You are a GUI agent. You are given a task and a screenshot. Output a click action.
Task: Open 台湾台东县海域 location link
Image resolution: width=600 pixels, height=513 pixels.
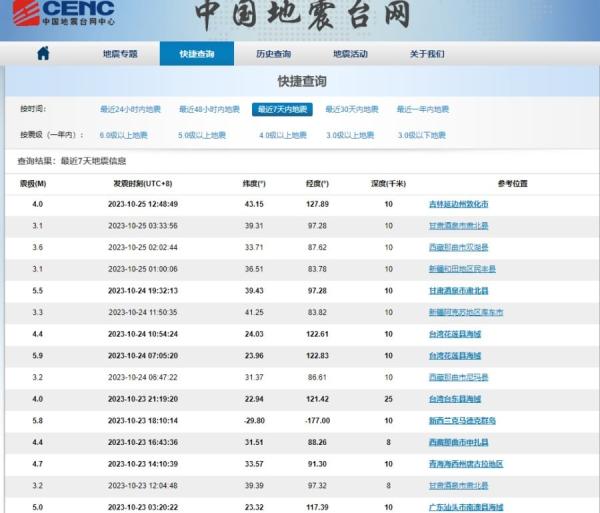point(455,399)
